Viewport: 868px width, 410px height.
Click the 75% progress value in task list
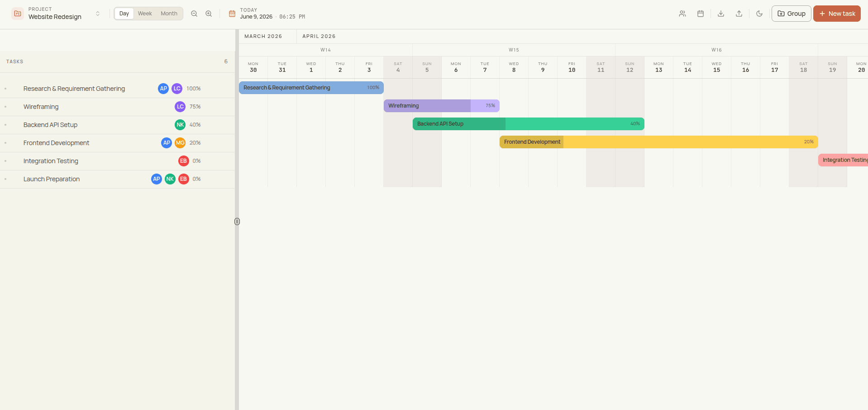(x=195, y=107)
